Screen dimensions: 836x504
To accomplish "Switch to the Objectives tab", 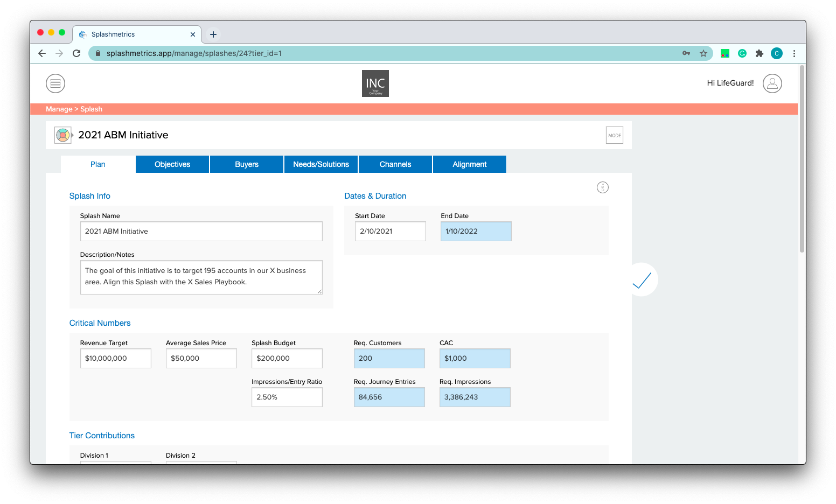I will pyautogui.click(x=172, y=164).
